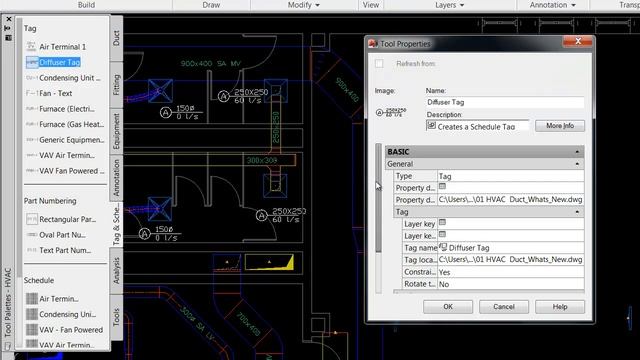This screenshot has width=640, height=360.
Task: Click the More Info button
Action: click(x=560, y=126)
